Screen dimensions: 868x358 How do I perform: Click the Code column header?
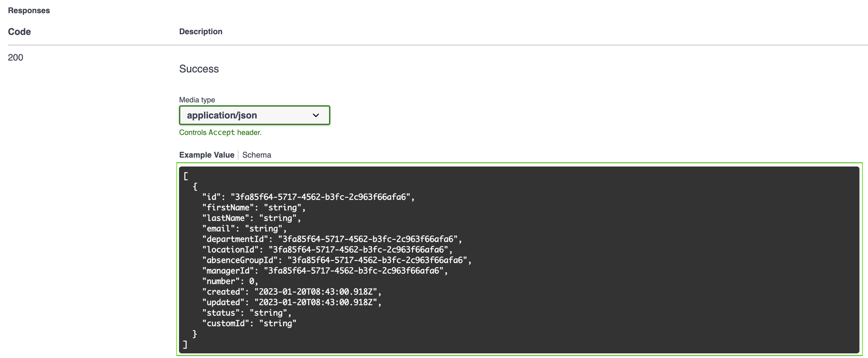tap(19, 32)
